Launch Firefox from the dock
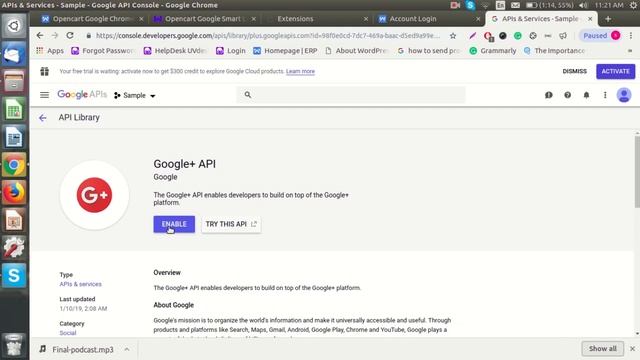This screenshot has width=640, height=360. (14, 193)
